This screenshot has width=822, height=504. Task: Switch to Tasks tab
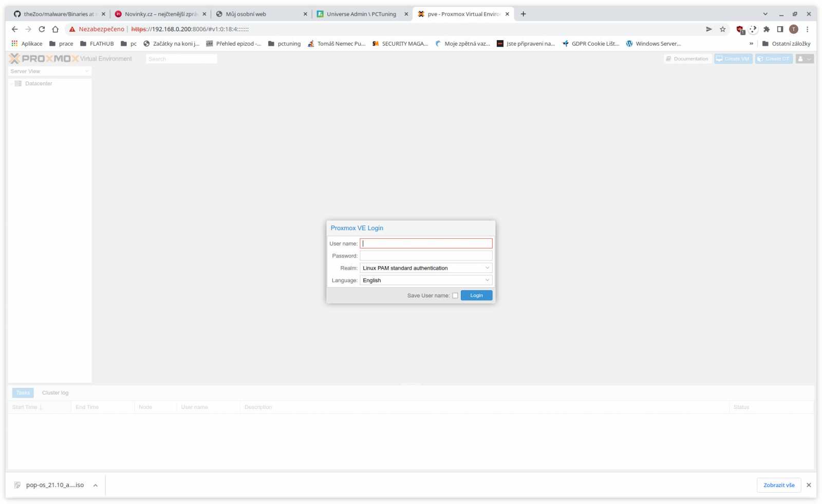(x=23, y=393)
